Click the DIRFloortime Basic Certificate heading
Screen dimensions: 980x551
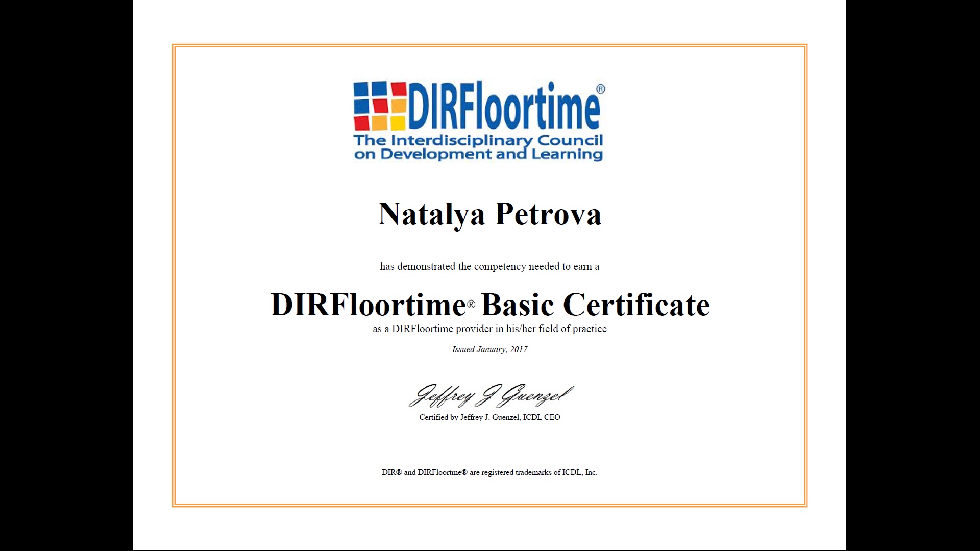coord(489,305)
